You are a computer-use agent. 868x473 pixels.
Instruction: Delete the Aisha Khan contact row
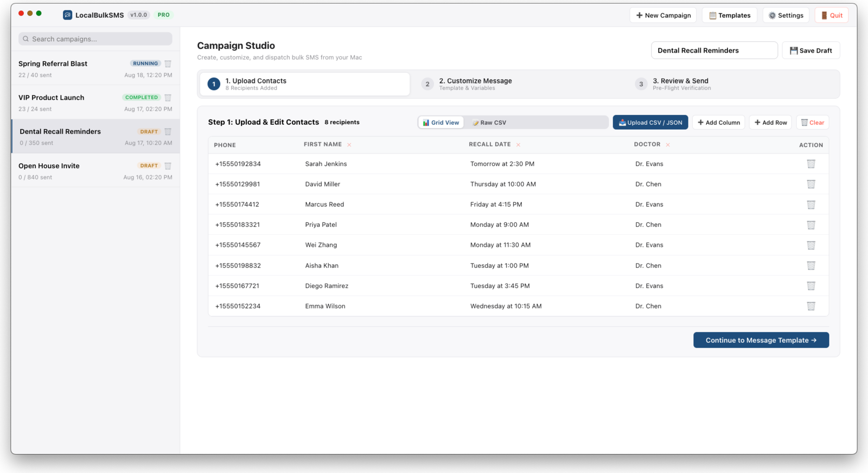[811, 266]
